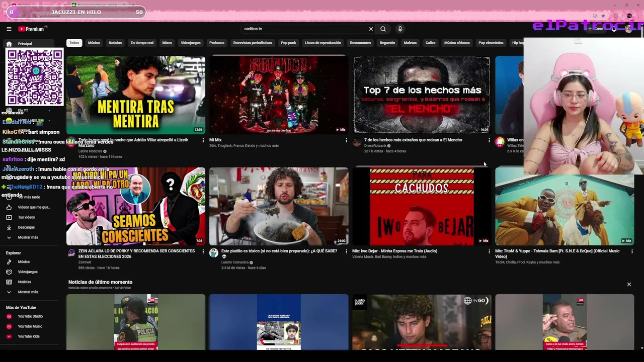
Task: Bookmark this page with the star icon
Action: 603,16
